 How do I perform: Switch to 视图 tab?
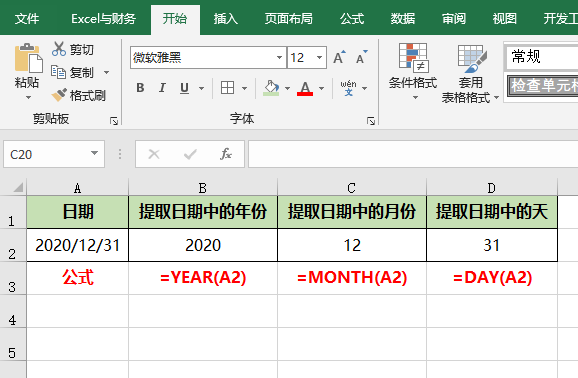click(505, 18)
